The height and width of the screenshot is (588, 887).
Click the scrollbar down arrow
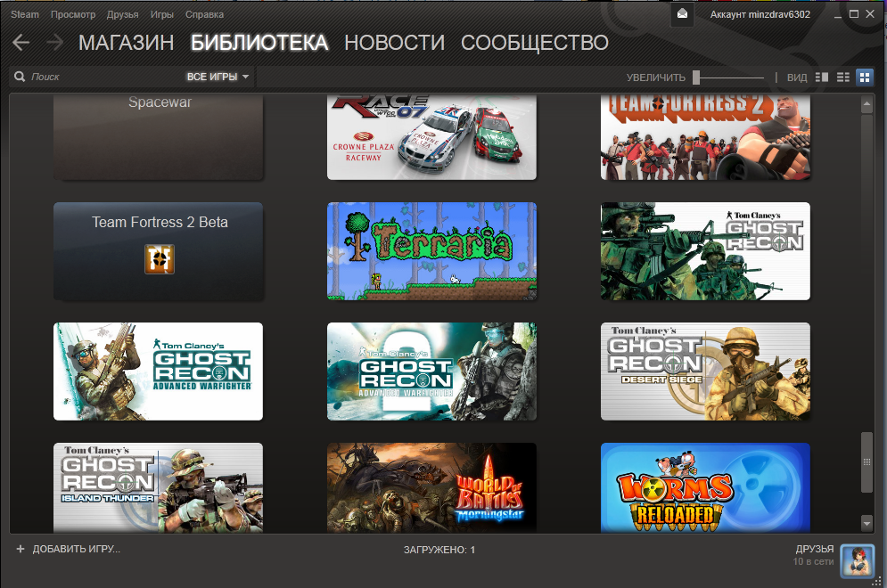click(866, 523)
